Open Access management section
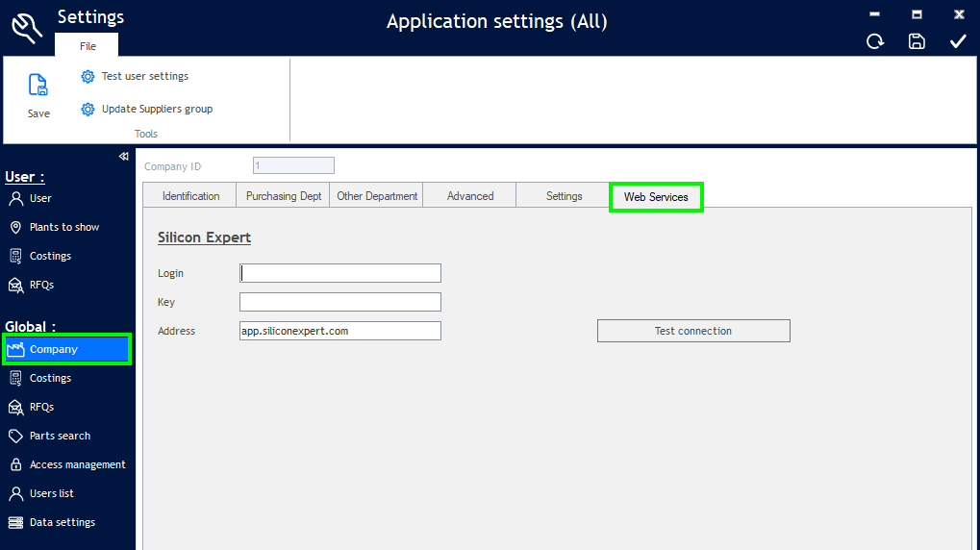 click(x=77, y=465)
